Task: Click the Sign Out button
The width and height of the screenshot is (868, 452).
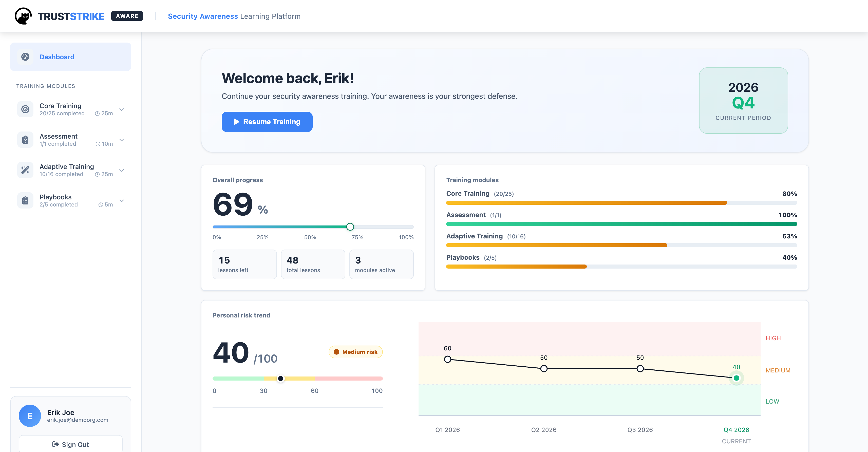Action: click(x=71, y=444)
